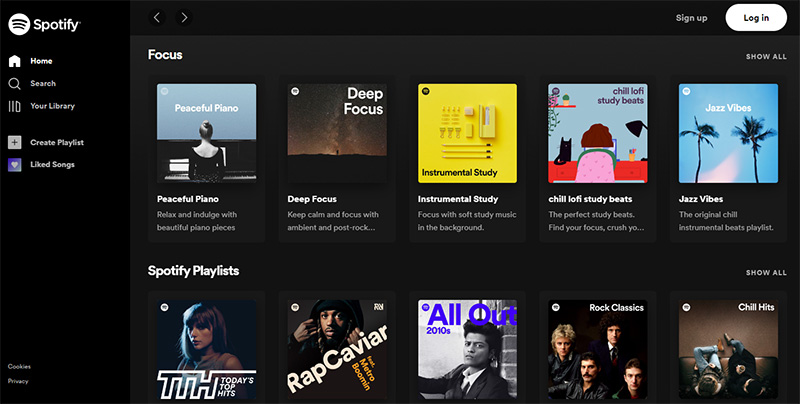The height and width of the screenshot is (404, 800).
Task: Click the Liked Songs heart icon
Action: pos(15,165)
